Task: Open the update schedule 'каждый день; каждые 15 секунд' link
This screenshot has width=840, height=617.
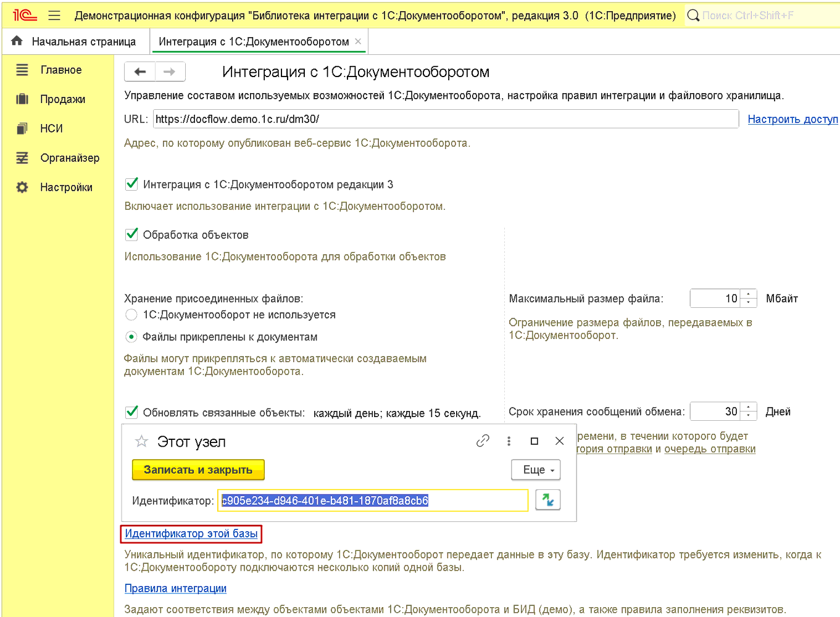Action: pos(397,413)
